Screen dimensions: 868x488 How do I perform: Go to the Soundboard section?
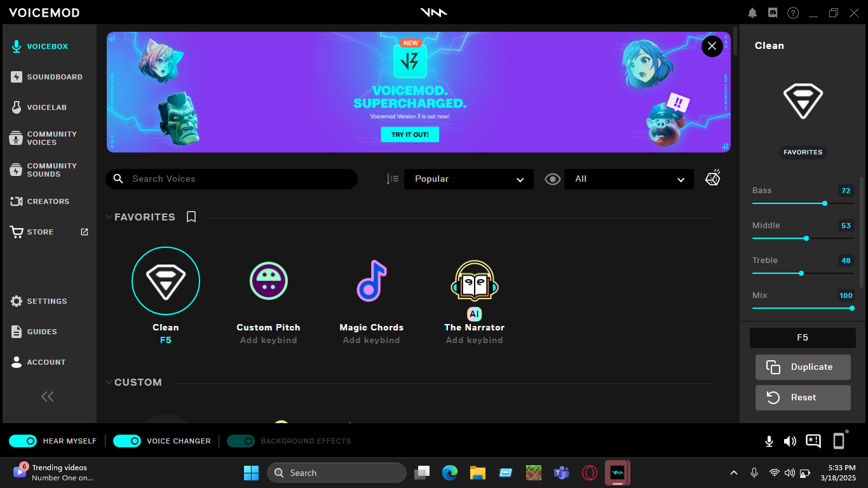pos(47,77)
